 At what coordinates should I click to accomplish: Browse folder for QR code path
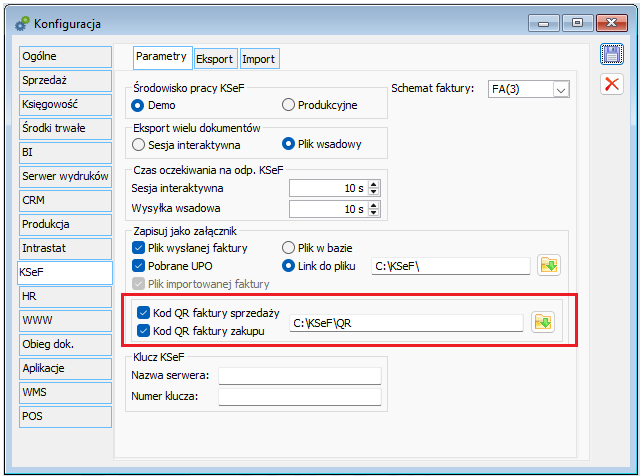point(543,322)
